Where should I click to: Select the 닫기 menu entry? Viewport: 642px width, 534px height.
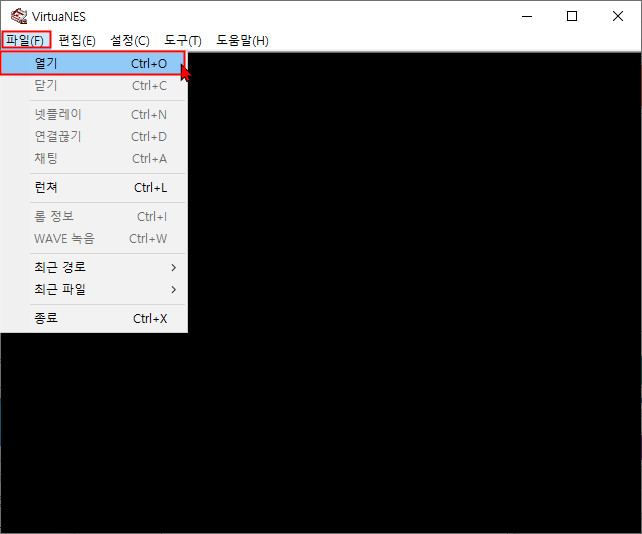(x=93, y=86)
